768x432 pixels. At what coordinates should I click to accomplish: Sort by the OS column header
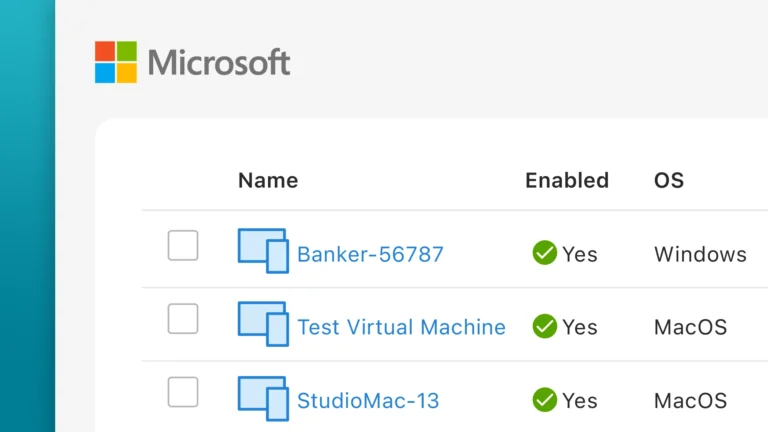coord(669,181)
